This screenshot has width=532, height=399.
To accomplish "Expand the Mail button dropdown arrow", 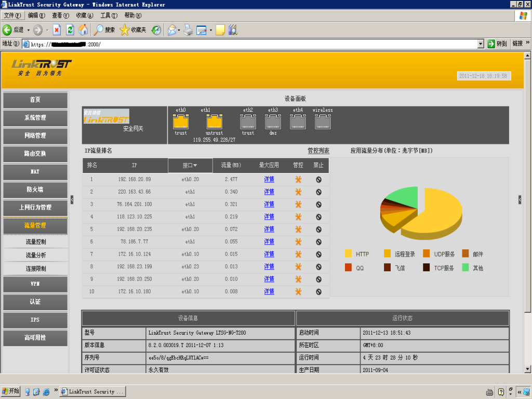I will pos(179,30).
